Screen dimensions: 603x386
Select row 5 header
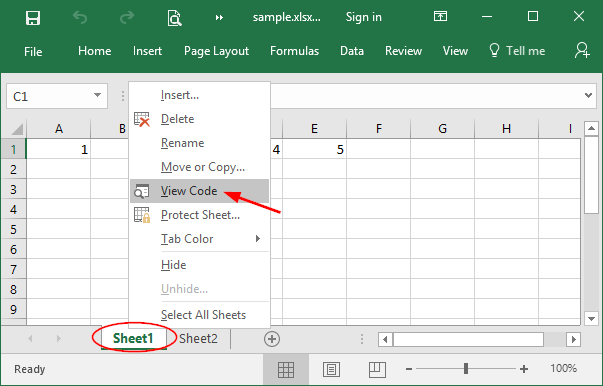click(13, 229)
